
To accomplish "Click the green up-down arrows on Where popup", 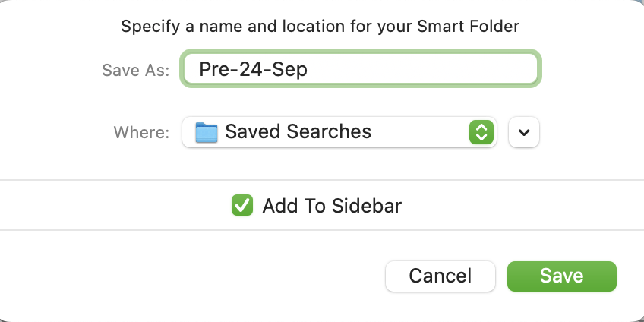I will coord(480,132).
